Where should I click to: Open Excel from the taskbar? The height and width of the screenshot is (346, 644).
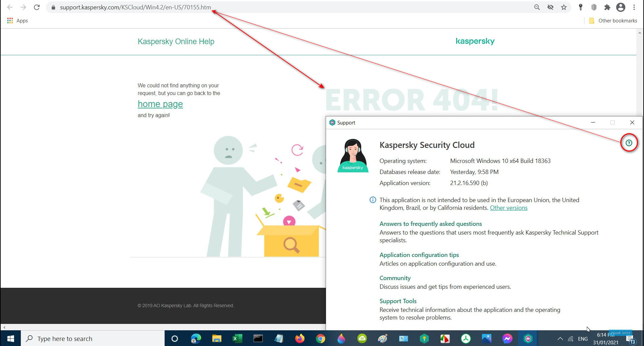coord(237,339)
